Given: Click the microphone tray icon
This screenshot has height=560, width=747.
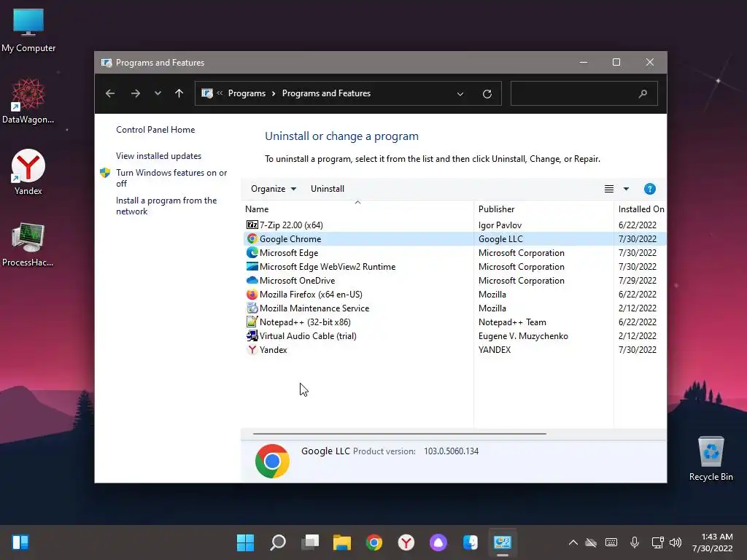Looking at the screenshot, I should pyautogui.click(x=634, y=542).
